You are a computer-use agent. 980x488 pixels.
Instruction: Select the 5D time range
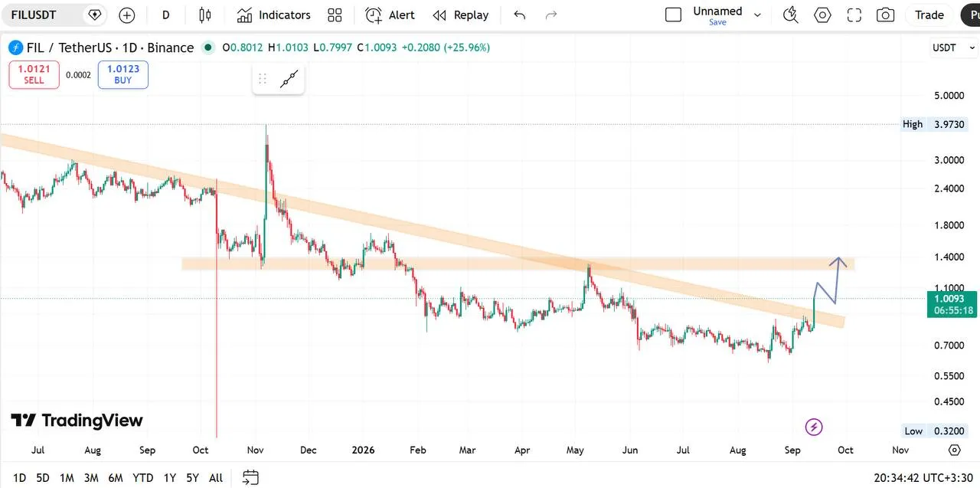tap(43, 478)
